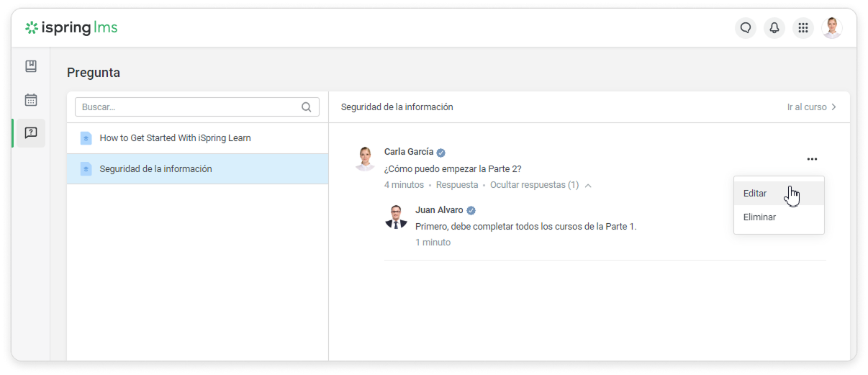This screenshot has width=868, height=375.
Task: Collapse replies with Ocultar respuestas
Action: (534, 185)
